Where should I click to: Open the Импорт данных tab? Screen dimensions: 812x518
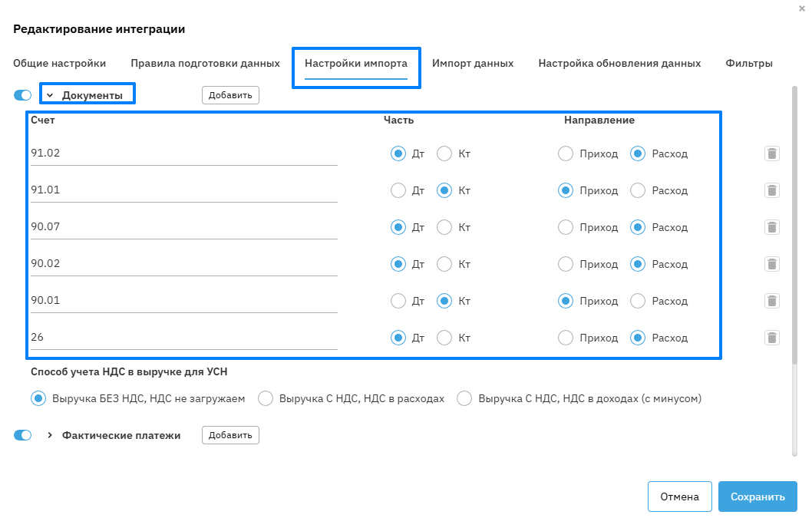[x=472, y=64]
